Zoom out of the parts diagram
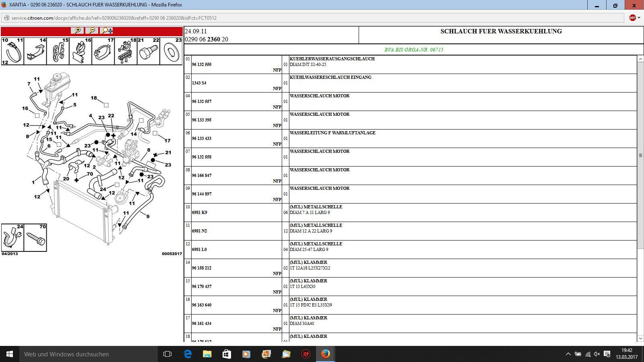This screenshot has width=644, height=362. point(92,31)
